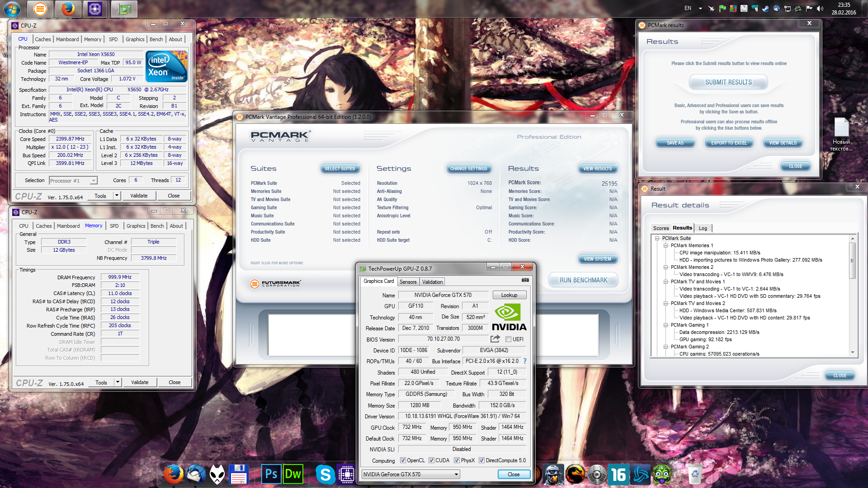Click VIEW SYSTEM in PCMark Vantage

(597, 259)
